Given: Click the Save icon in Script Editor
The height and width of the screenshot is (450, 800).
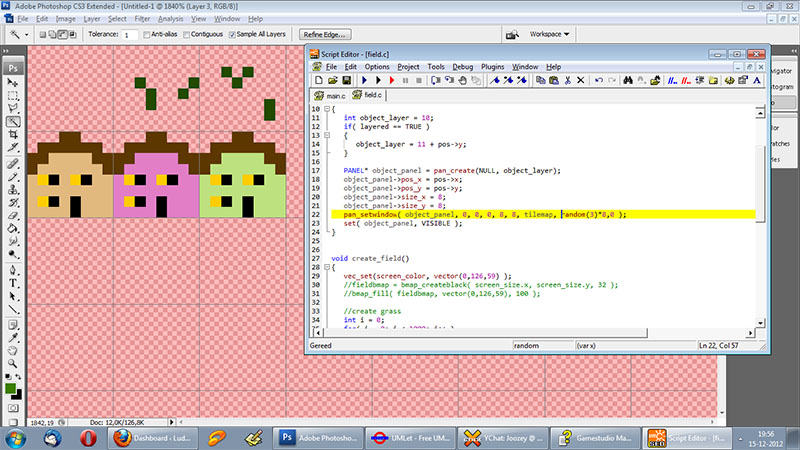Looking at the screenshot, I should point(347,80).
